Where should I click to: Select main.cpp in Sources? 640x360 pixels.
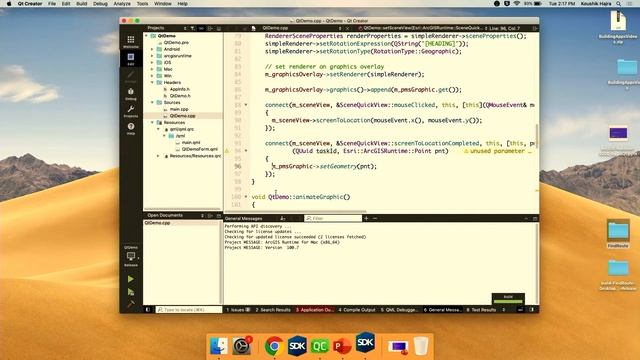(x=179, y=109)
